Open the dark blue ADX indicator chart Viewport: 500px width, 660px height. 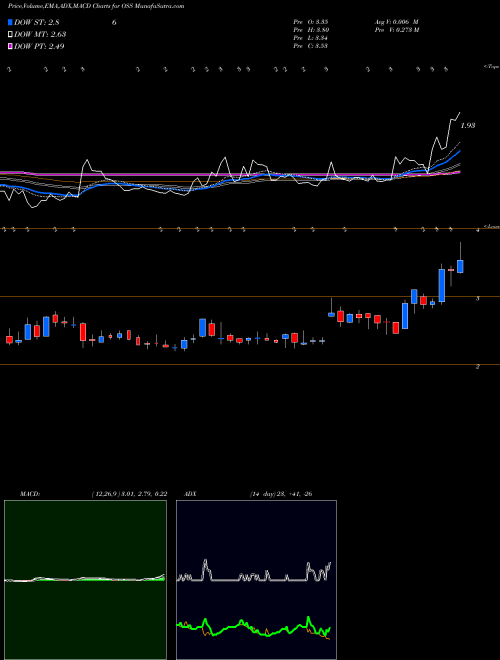click(x=256, y=580)
